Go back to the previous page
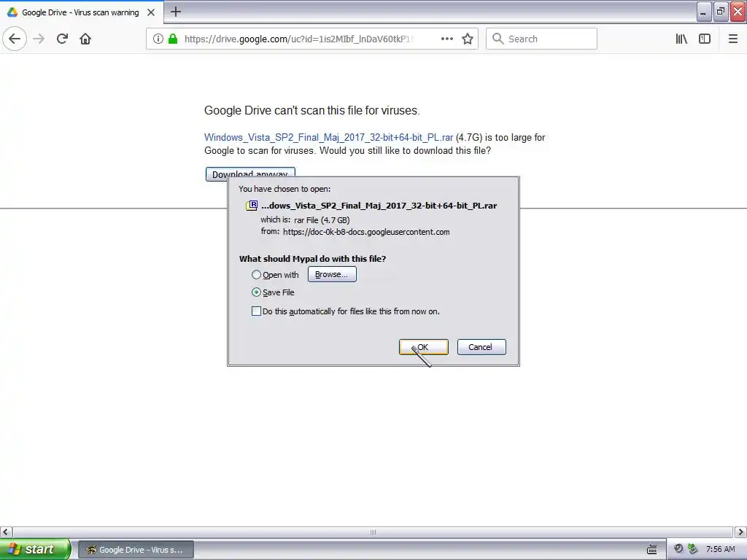 click(x=15, y=39)
